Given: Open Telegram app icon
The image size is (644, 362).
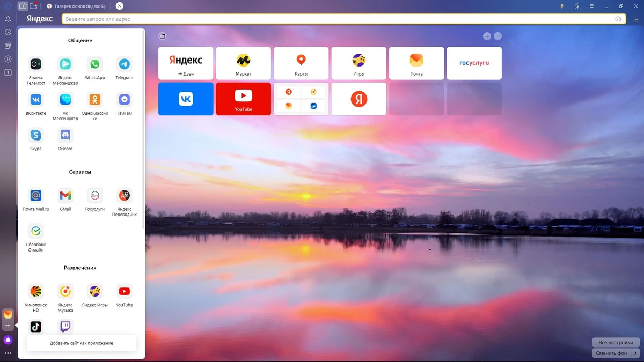Looking at the screenshot, I should coord(125,64).
